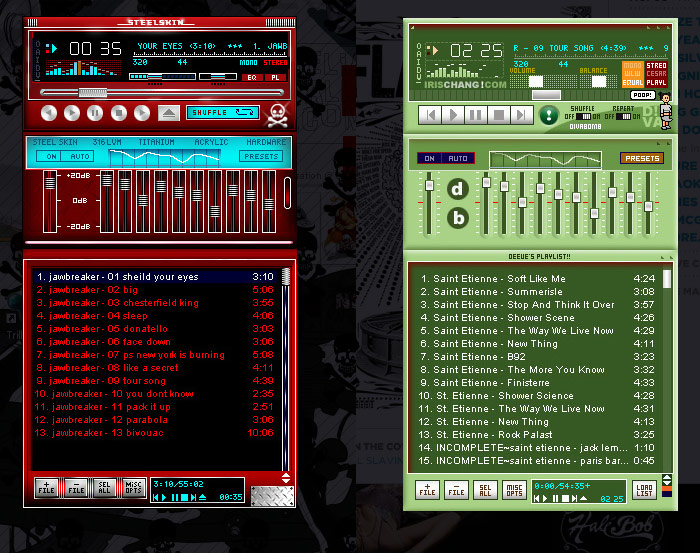
Task: Click eject button in red Steelskin player
Action: (169, 113)
